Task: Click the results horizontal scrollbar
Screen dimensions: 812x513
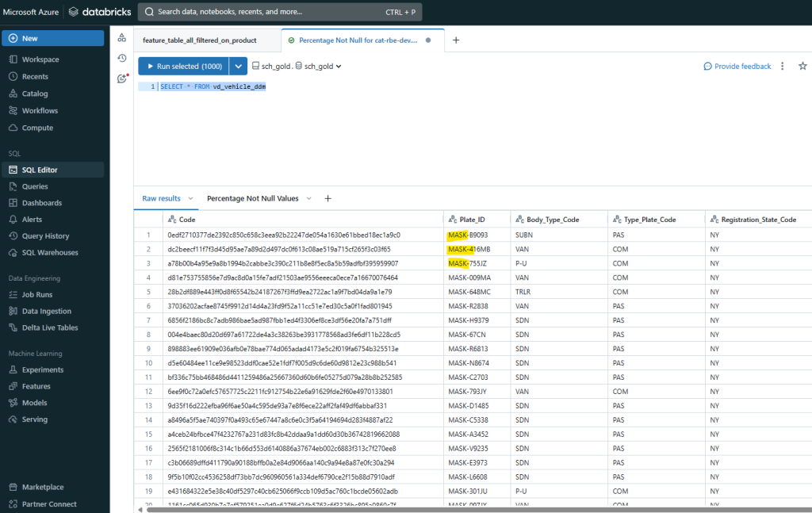Action: 479,510
